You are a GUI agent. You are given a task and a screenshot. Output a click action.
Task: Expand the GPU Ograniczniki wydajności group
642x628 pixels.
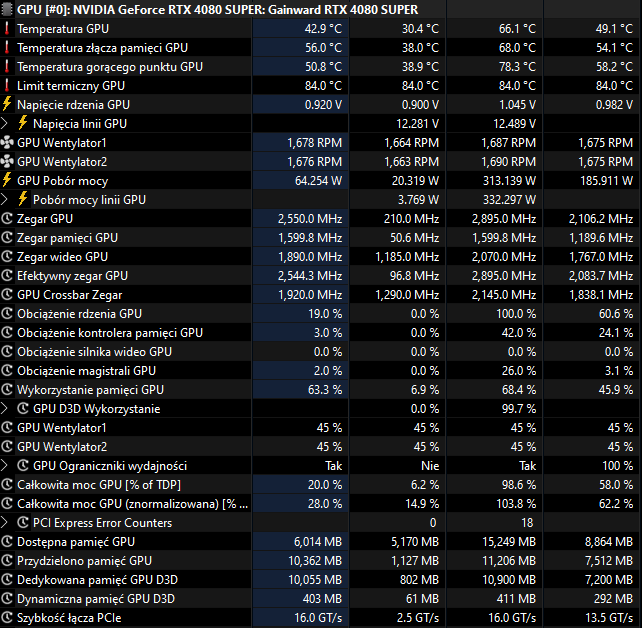click(x=5, y=465)
